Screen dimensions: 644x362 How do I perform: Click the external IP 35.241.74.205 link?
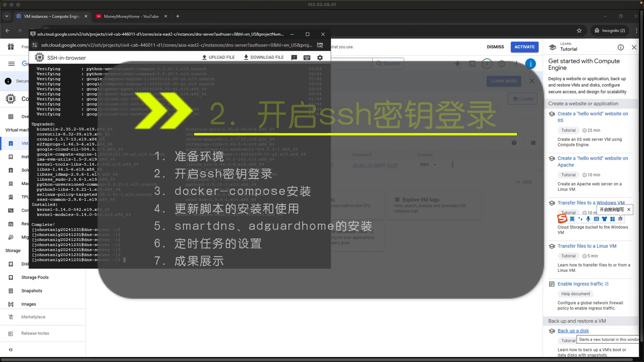[x=367, y=165]
